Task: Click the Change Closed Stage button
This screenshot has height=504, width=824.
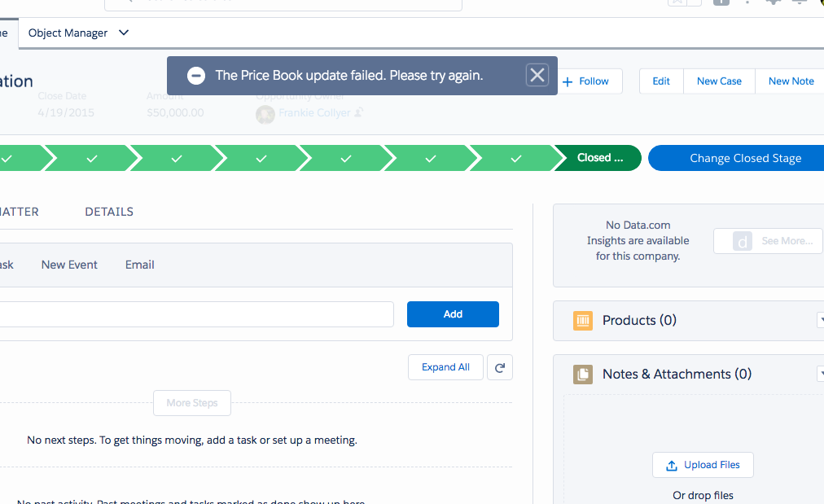Action: (x=737, y=158)
